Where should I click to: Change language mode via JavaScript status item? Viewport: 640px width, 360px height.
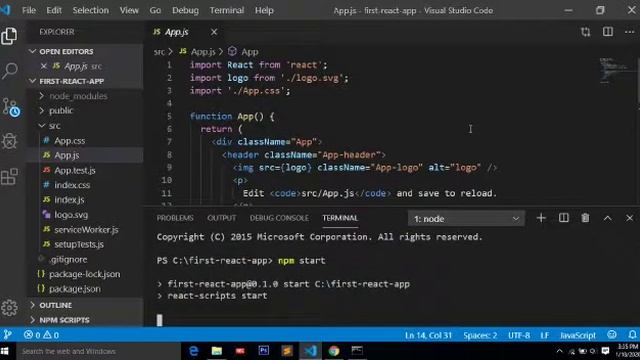(x=578, y=335)
